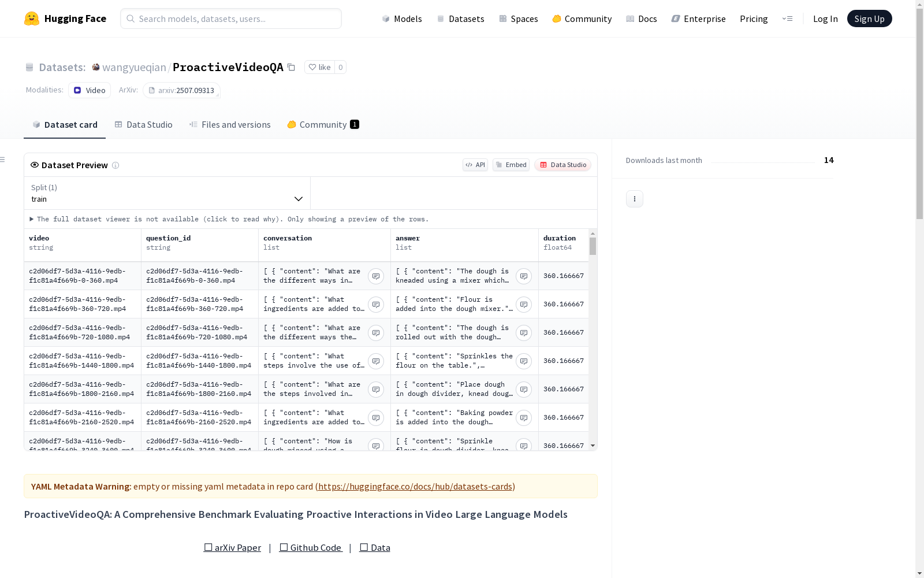The width and height of the screenshot is (924, 578).
Task: Open the Data link below the title
Action: pos(375,548)
